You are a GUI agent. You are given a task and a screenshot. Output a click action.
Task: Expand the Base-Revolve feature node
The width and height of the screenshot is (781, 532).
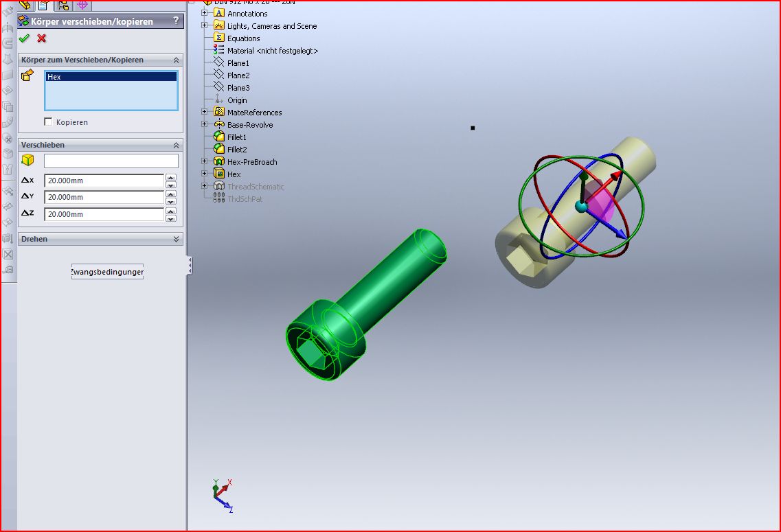coord(204,124)
